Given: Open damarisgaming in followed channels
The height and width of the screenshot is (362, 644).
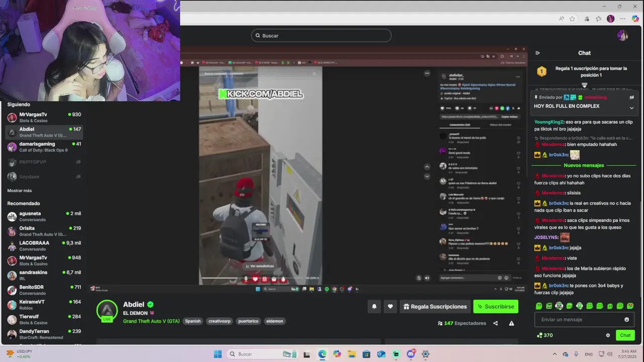Looking at the screenshot, I should pos(44,147).
